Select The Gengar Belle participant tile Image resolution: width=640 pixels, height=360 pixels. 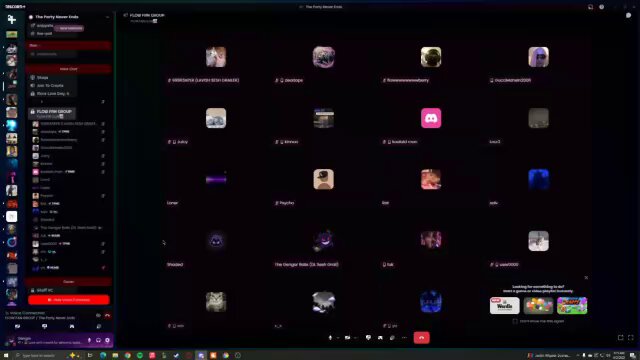pos(324,241)
